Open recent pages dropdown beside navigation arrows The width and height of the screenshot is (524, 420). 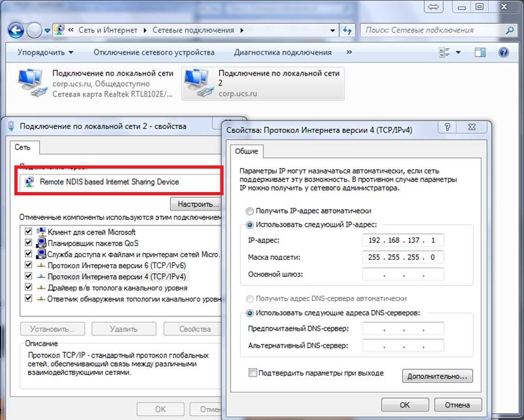pyautogui.click(x=47, y=31)
